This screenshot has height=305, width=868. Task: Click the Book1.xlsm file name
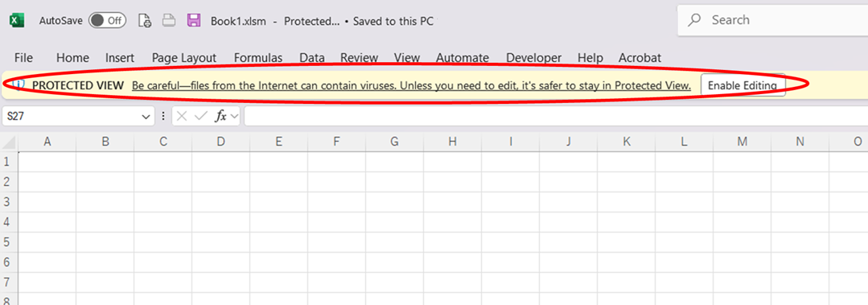coord(239,22)
